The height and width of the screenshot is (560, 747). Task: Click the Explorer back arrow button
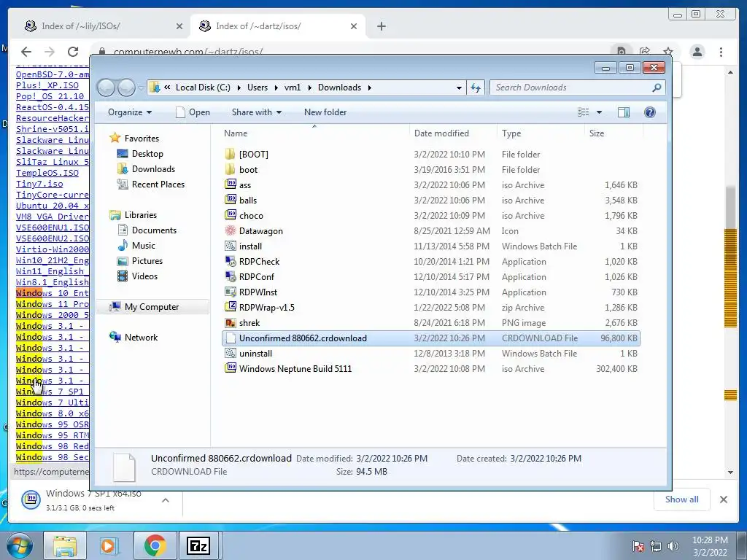106,87
